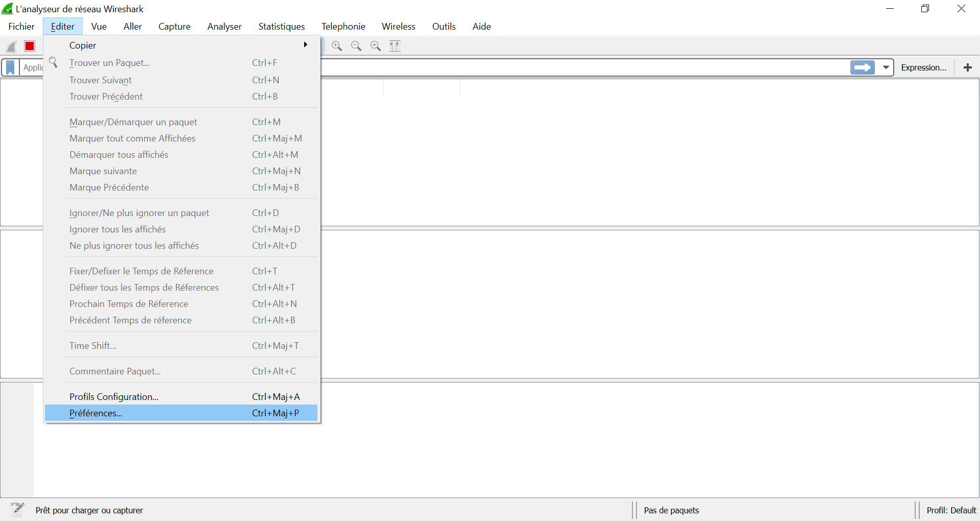This screenshot has height=521, width=980.
Task: Click the normal size zoom icon
Action: point(376,46)
